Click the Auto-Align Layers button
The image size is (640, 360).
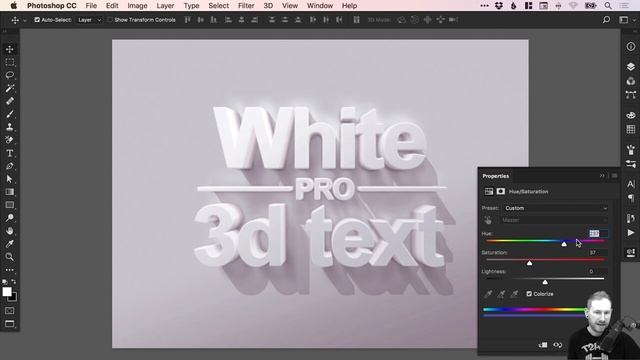356,20
